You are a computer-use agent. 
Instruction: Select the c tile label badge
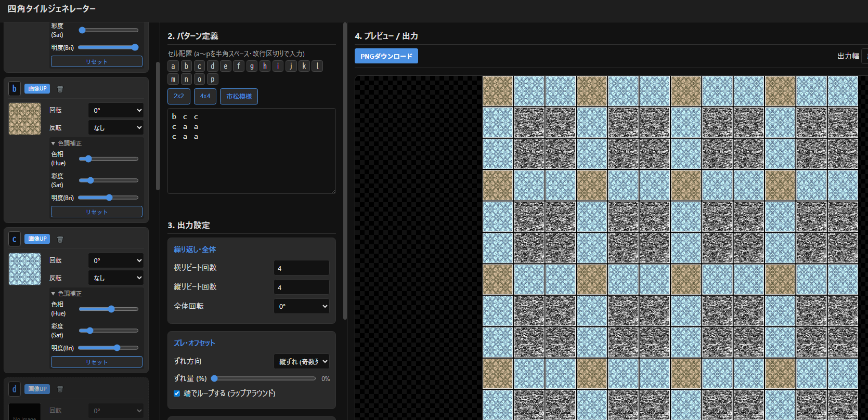click(x=14, y=239)
